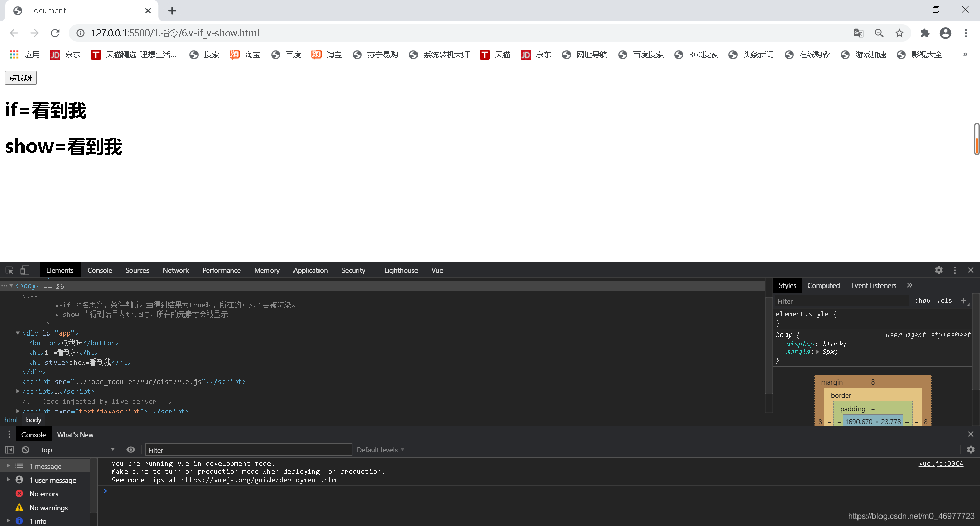Viewport: 980px width, 526px height.
Task: Open the Default levels dropdown
Action: click(x=380, y=450)
